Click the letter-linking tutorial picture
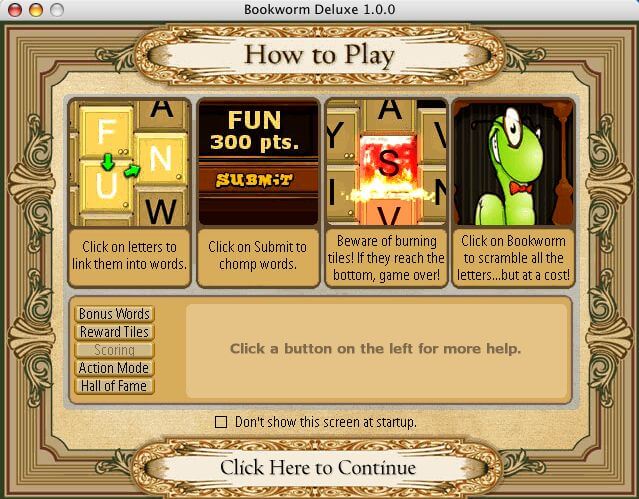 tap(130, 162)
